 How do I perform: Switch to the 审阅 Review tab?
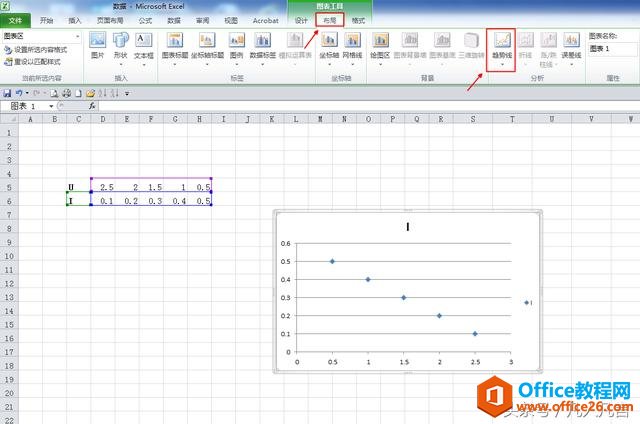click(202, 20)
